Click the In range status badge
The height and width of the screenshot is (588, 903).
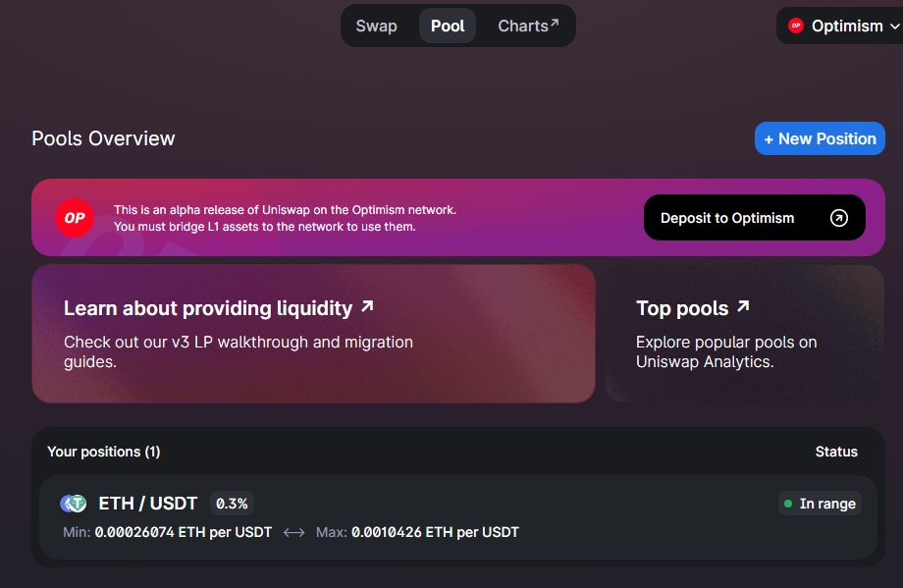[820, 504]
